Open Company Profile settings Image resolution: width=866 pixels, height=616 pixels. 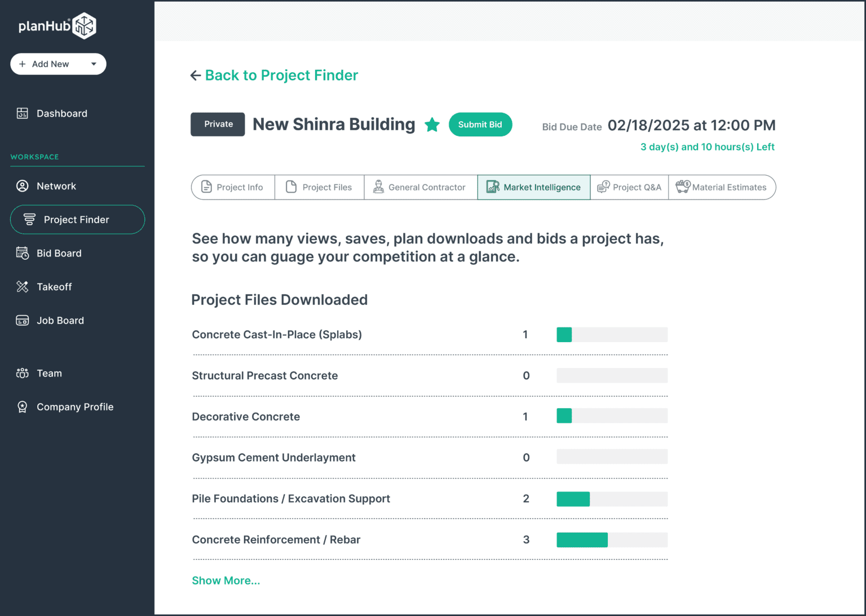[74, 406]
